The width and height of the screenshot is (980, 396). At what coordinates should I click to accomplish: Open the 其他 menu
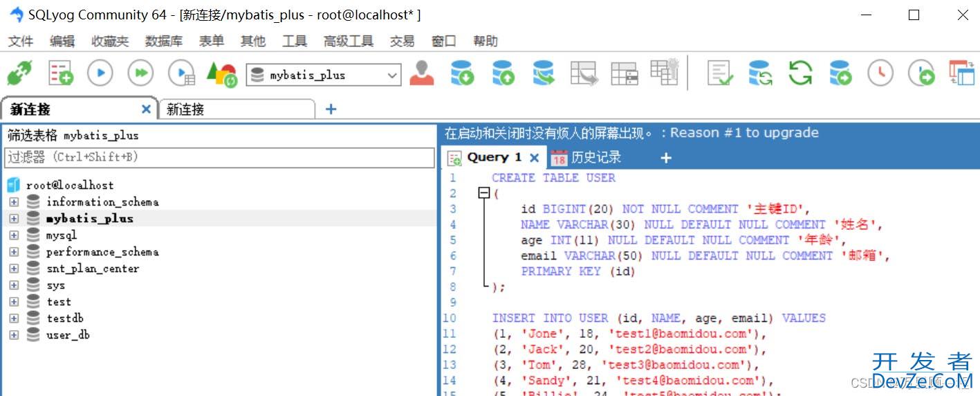click(253, 42)
